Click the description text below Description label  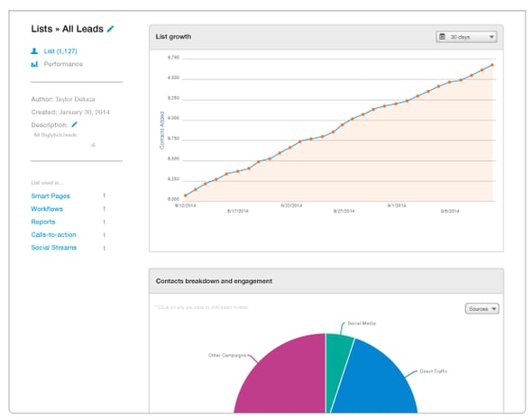(x=55, y=135)
